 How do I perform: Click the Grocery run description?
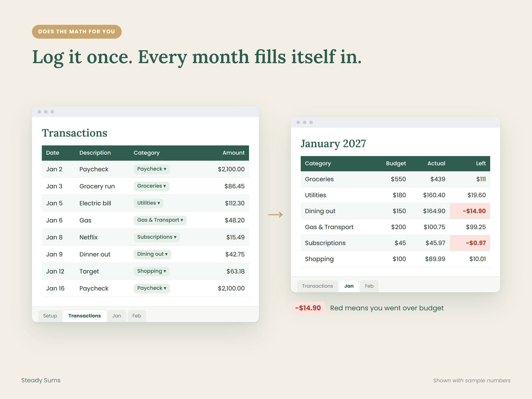click(97, 186)
